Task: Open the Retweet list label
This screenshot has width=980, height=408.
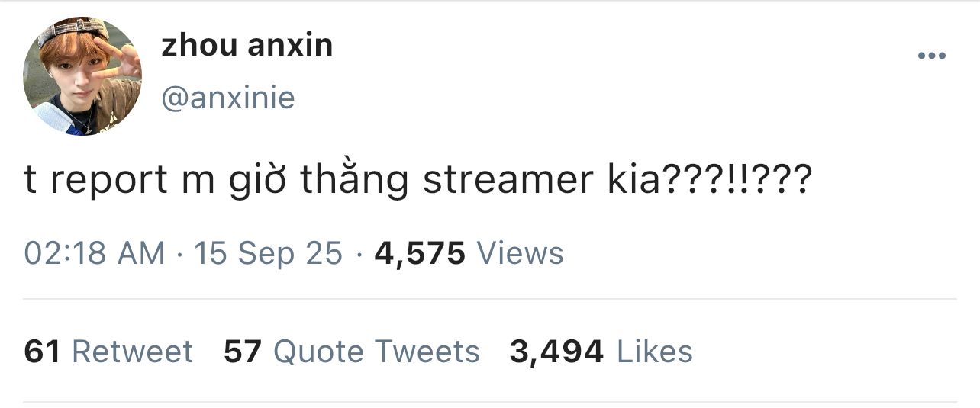Action: pyautogui.click(x=132, y=352)
